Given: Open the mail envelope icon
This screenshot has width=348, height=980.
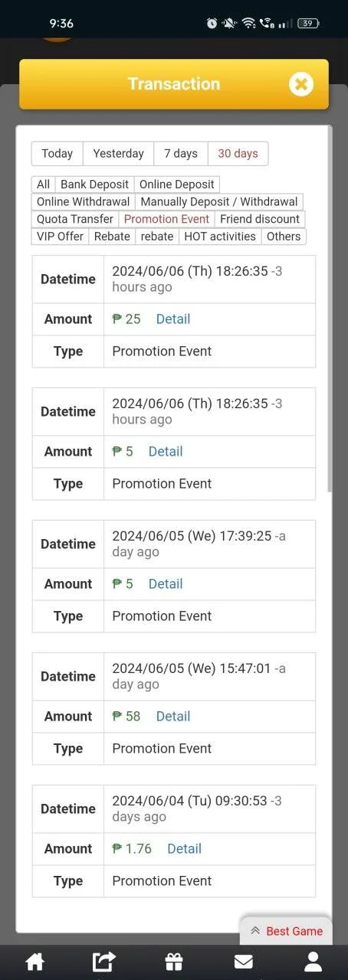Looking at the screenshot, I should (244, 962).
